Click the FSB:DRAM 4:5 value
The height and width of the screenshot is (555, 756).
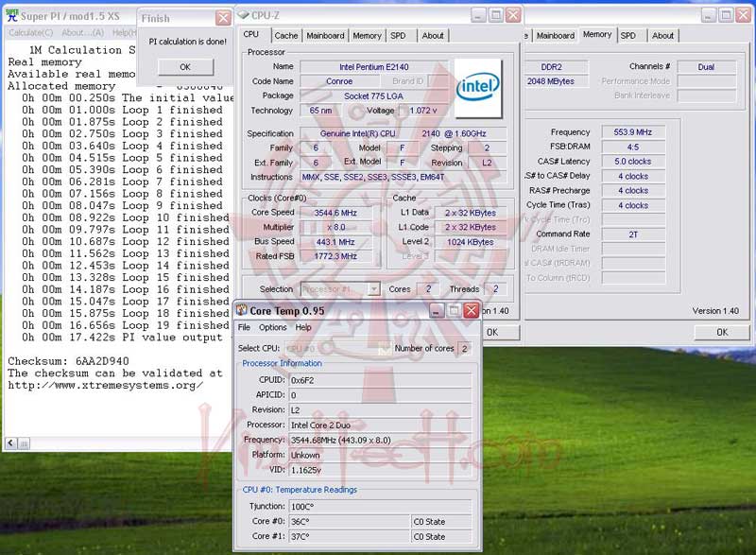point(633,147)
